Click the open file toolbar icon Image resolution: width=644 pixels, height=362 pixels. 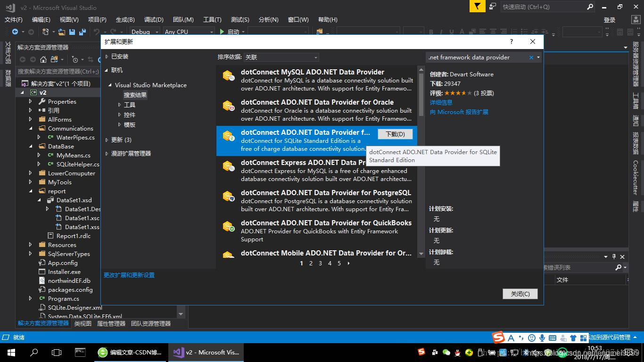(62, 32)
